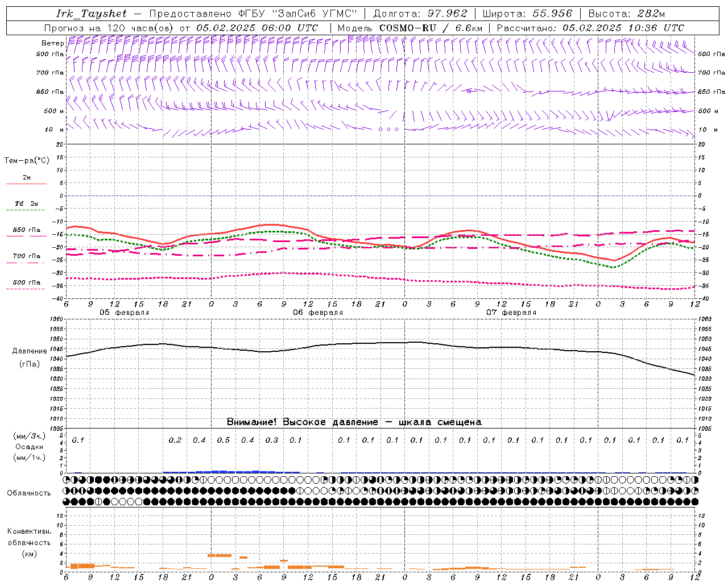Select the 'Долгота: 97.962' longitude value
Screen dimensions: 728x582
pos(420,14)
